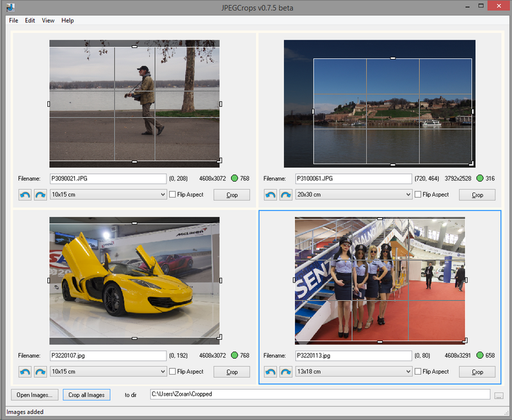The width and height of the screenshot is (512, 420).
Task: Open the File menu
Action: point(13,20)
